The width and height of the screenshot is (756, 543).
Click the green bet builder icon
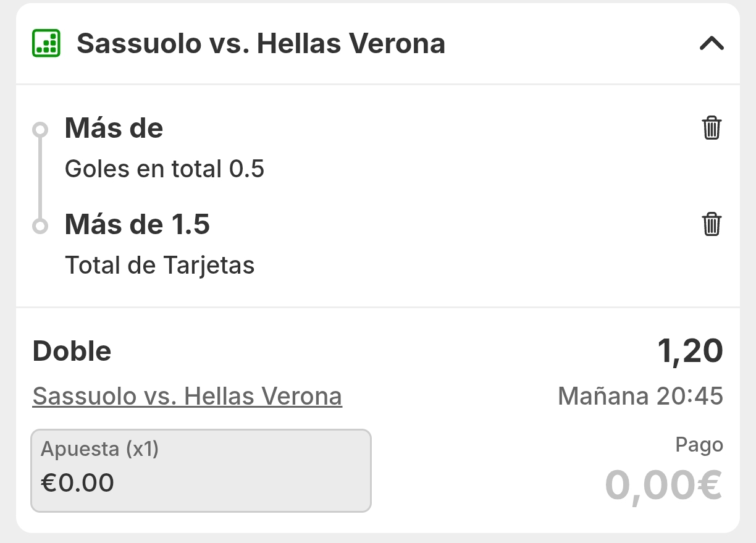pyautogui.click(x=46, y=43)
